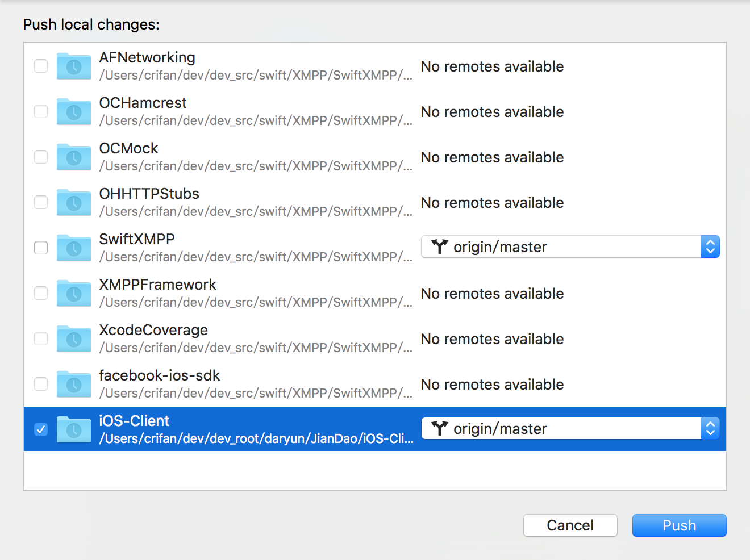Click the iOS-Client folder icon
The height and width of the screenshot is (560, 750).
coord(74,429)
